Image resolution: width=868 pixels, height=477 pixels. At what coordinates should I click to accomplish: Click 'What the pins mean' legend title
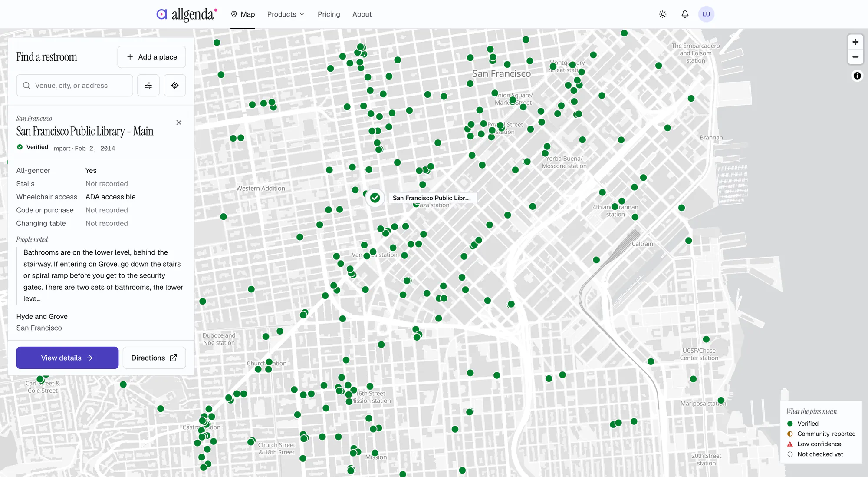click(x=812, y=411)
